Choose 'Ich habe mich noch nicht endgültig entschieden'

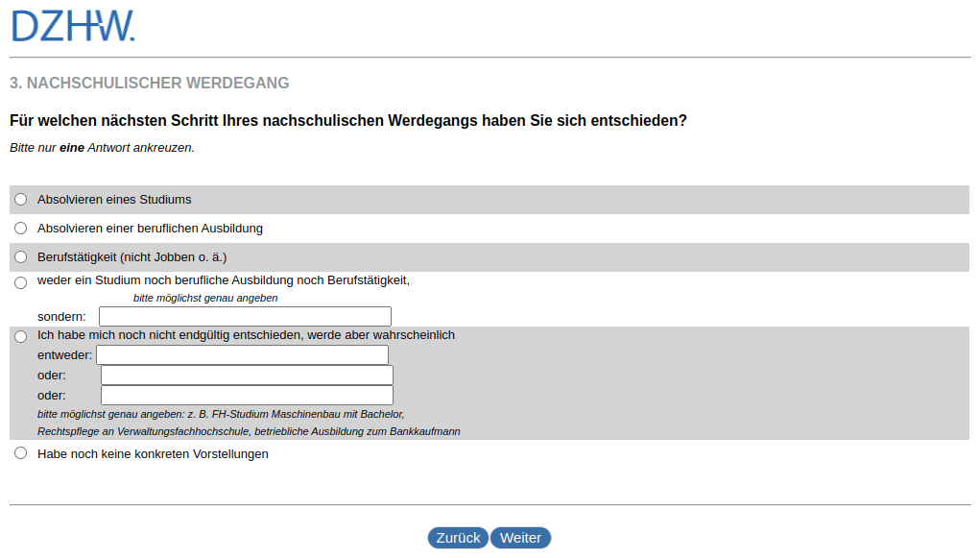click(21, 336)
